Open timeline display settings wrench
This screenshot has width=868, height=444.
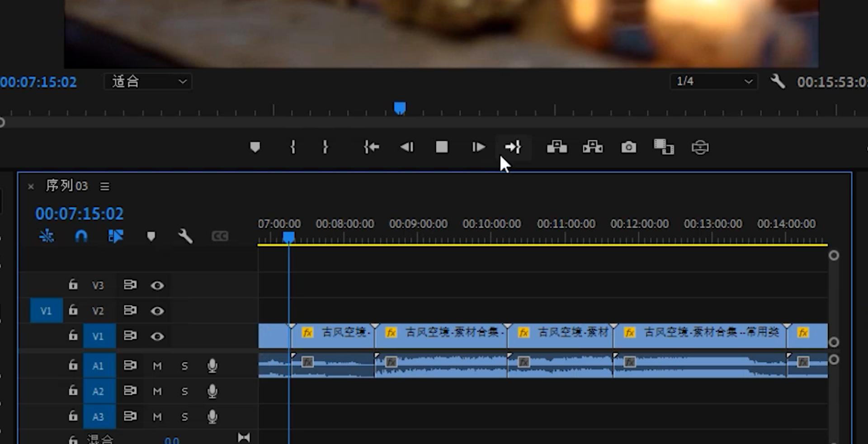185,236
